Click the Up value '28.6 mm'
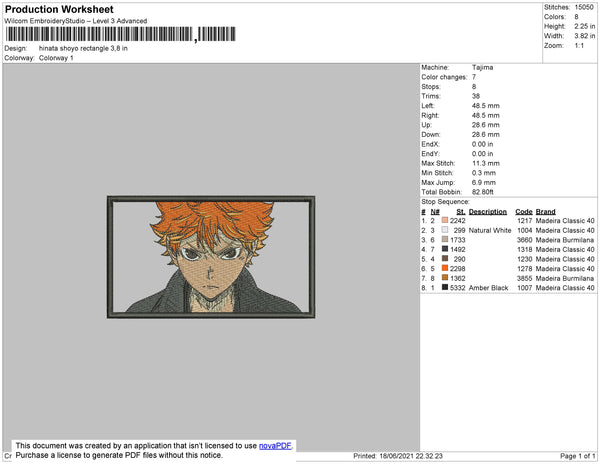This screenshot has height=464, width=600. pyautogui.click(x=486, y=125)
